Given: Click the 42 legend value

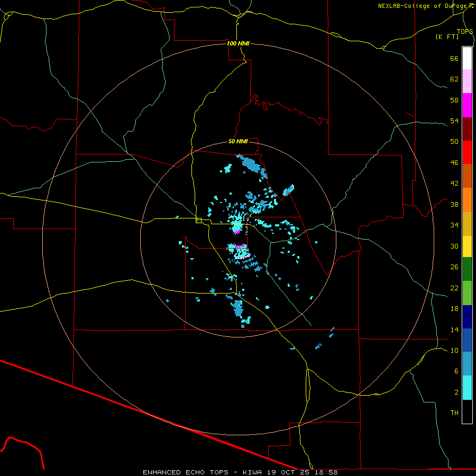Looking at the screenshot, I should tap(454, 184).
